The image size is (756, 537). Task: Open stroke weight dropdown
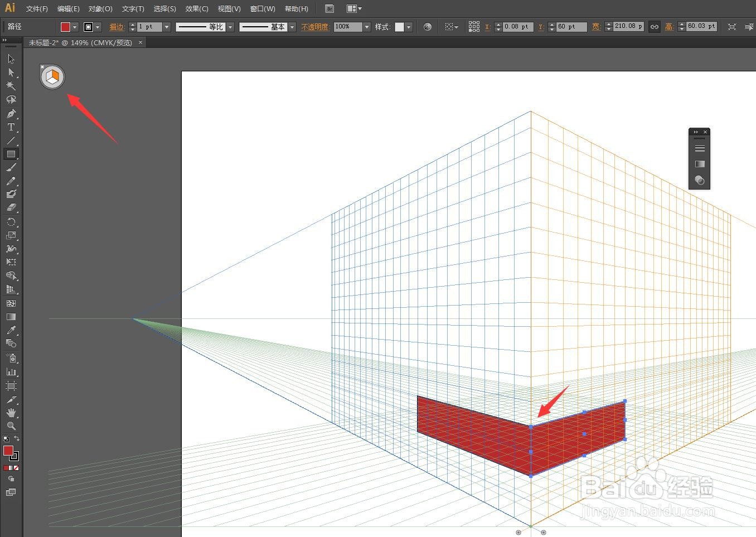(166, 27)
